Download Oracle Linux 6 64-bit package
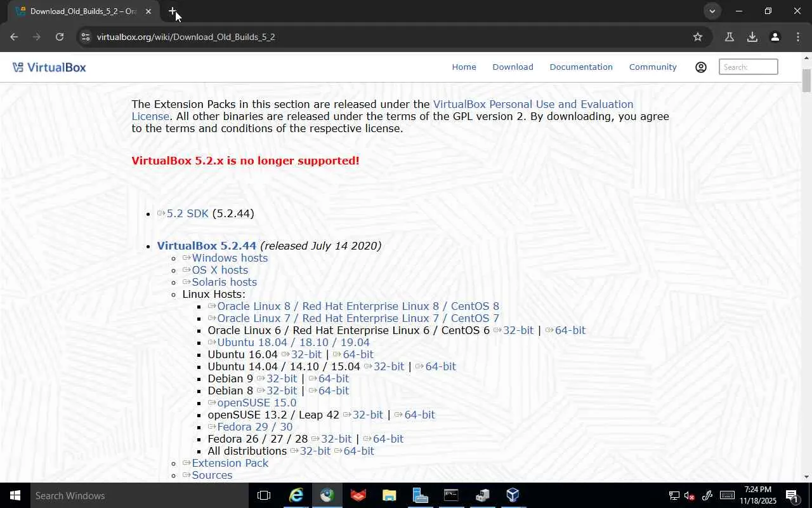The image size is (812, 508). [x=565, y=330]
